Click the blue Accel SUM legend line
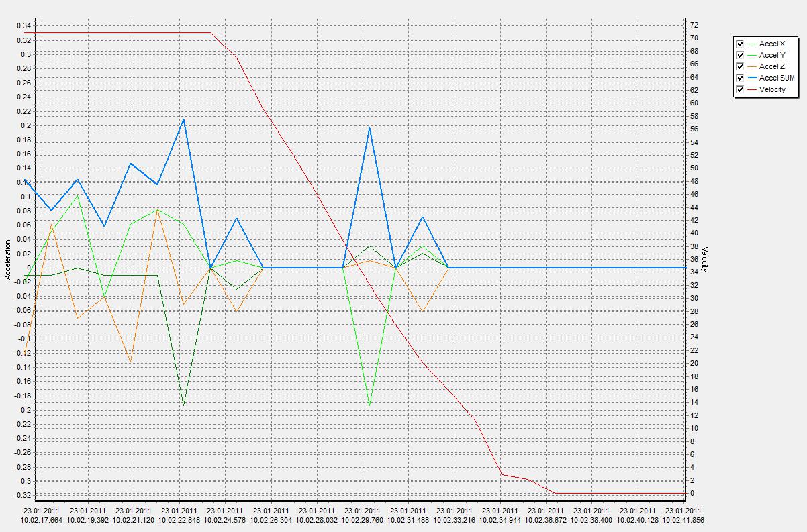This screenshot has width=807, height=532. 752,78
